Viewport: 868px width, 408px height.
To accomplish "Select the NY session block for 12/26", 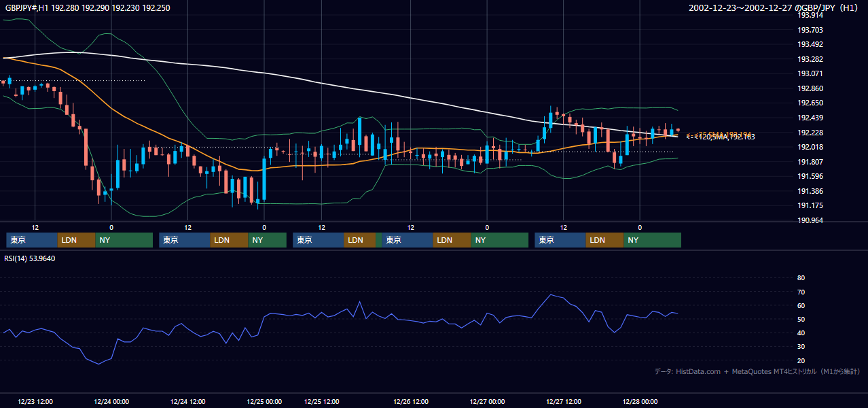I will pyautogui.click(x=499, y=240).
